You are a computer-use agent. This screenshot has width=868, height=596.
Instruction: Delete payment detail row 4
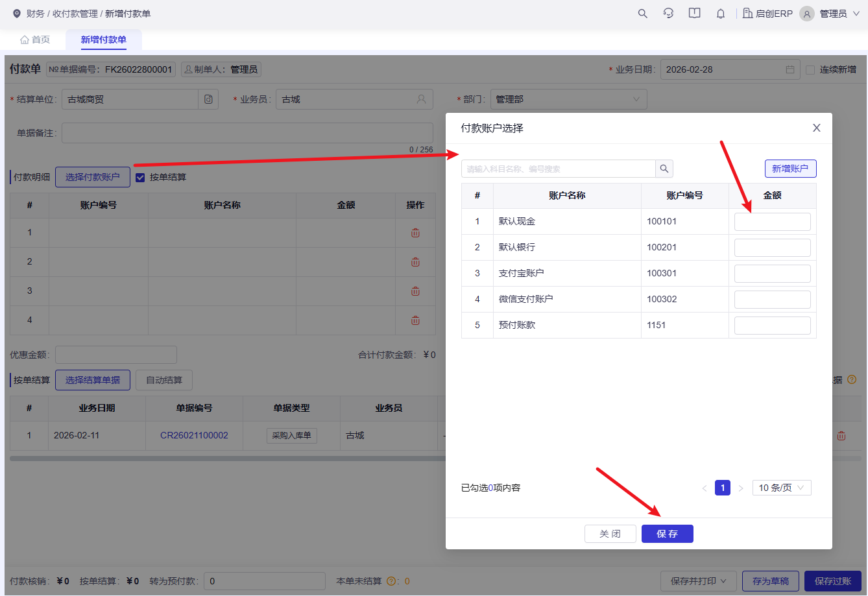pos(415,320)
